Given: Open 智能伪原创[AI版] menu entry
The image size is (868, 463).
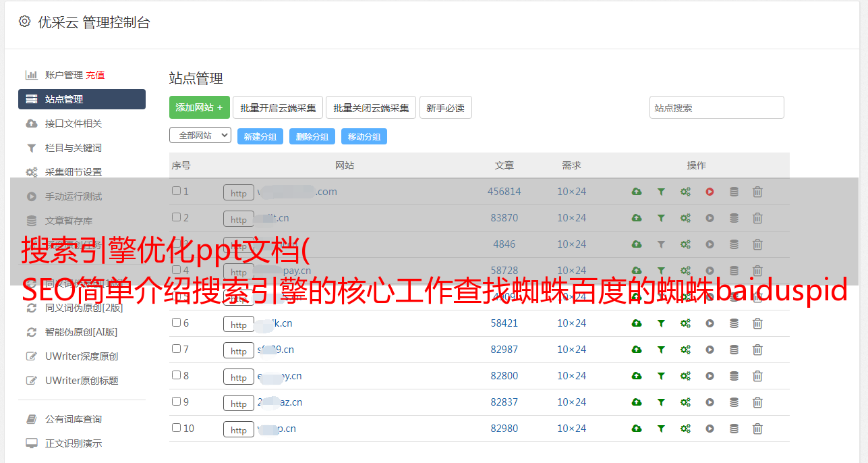Looking at the screenshot, I should [x=82, y=332].
